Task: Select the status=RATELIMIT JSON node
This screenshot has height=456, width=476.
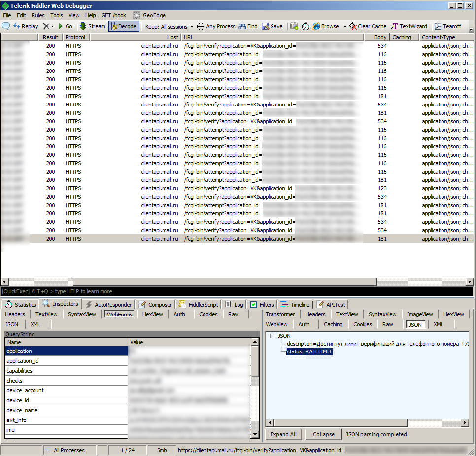Action: pos(309,351)
